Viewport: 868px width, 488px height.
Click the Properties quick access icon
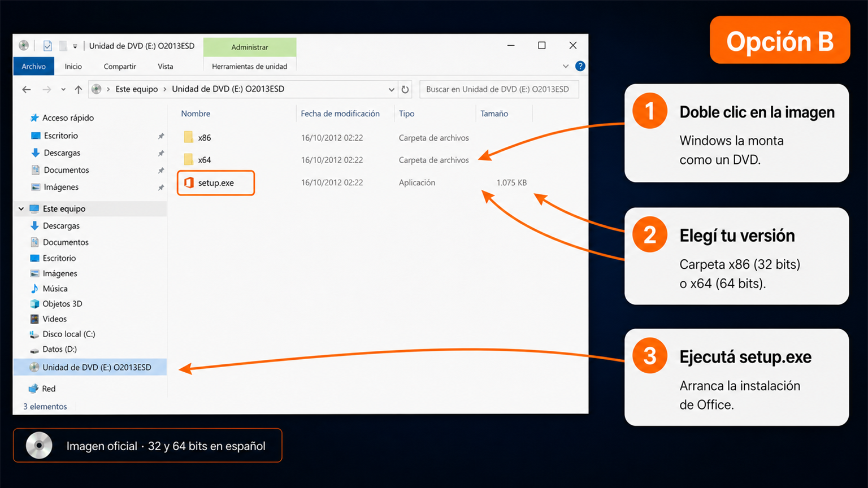47,46
